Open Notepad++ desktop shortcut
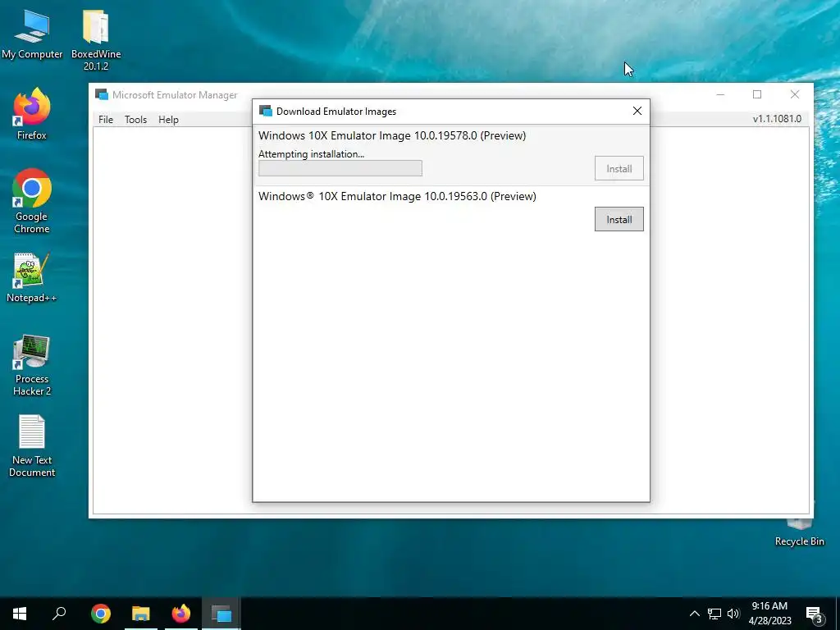This screenshot has width=840, height=630. 32,277
